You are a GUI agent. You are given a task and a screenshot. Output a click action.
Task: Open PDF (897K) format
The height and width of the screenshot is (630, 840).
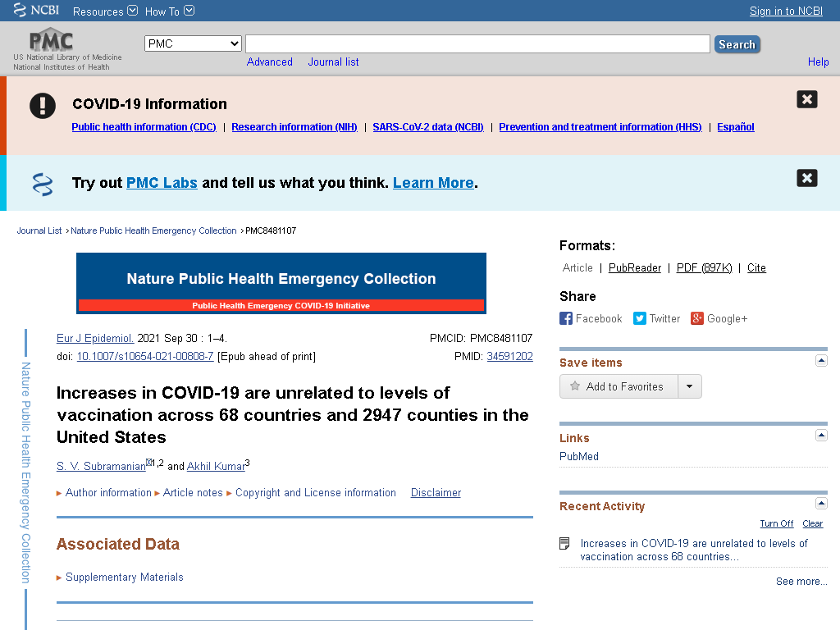pos(704,268)
